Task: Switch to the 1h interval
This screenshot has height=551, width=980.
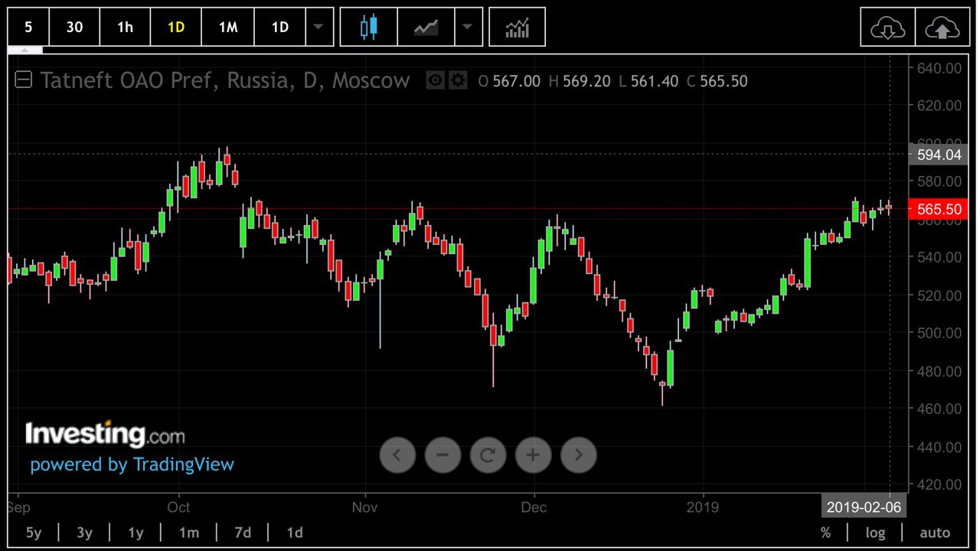Action: pyautogui.click(x=125, y=27)
